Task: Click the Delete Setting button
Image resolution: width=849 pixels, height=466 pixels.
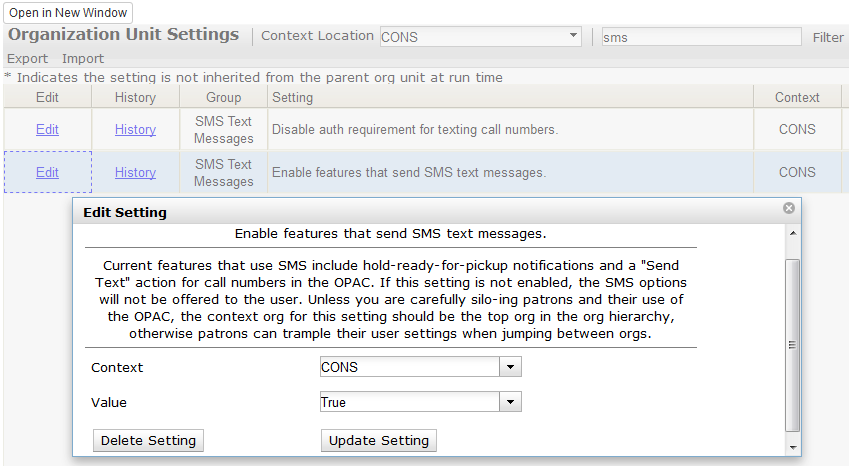Action: point(148,440)
